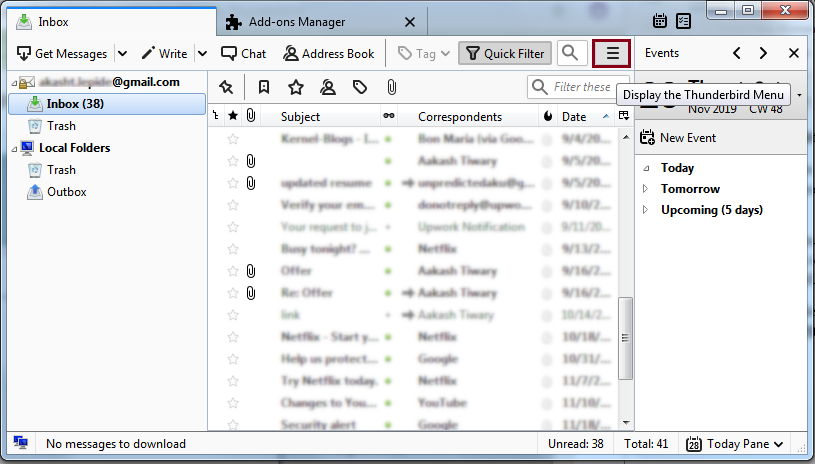Select the Inbox (38) folder

[x=107, y=104]
